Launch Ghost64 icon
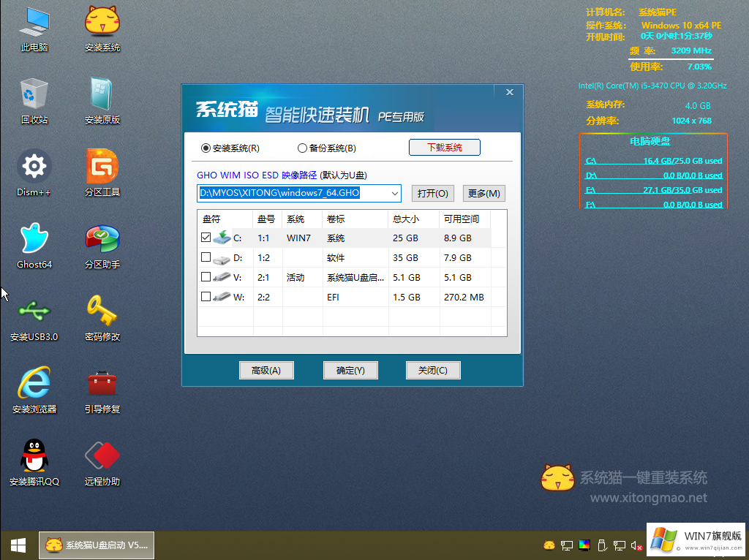749x560 pixels. point(34,246)
